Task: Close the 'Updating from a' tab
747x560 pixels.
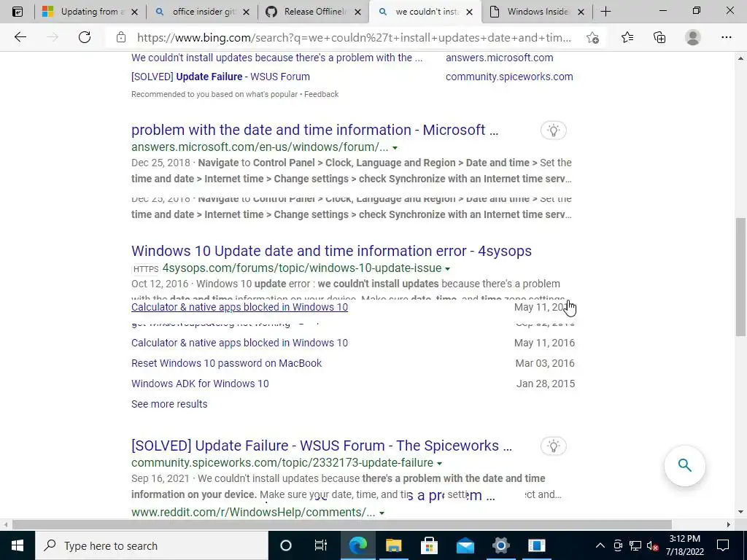Action: 134,12
